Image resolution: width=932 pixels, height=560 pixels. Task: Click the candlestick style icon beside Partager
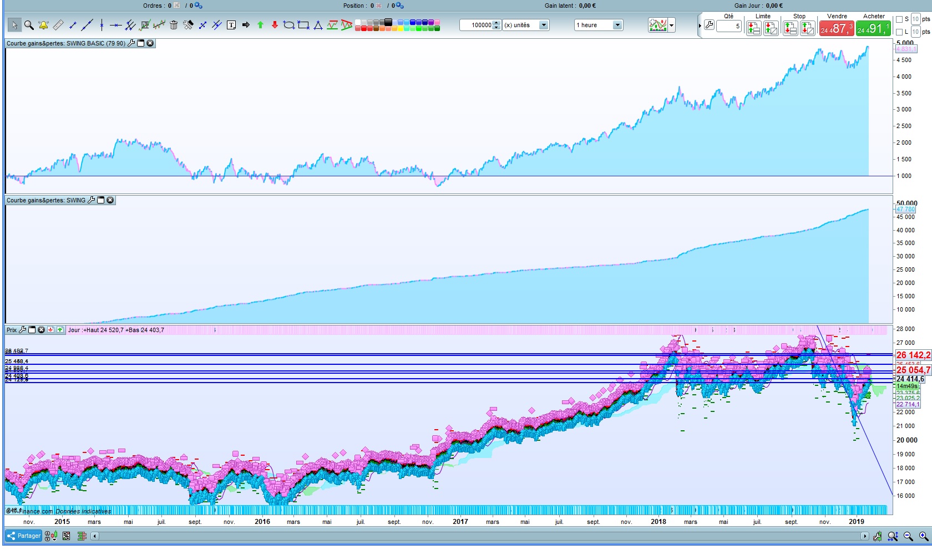coord(50,536)
